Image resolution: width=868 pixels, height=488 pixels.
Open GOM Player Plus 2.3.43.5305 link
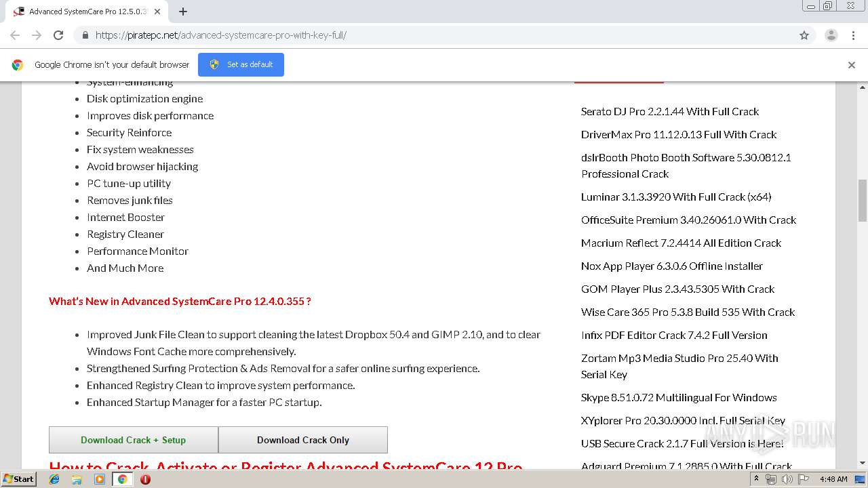tap(677, 289)
